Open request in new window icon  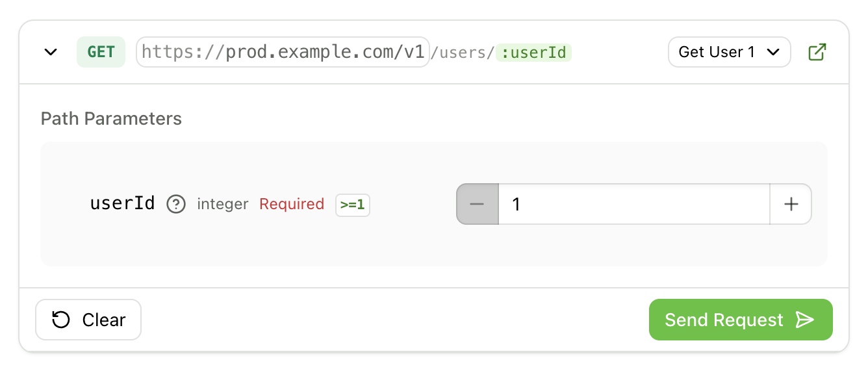(817, 53)
